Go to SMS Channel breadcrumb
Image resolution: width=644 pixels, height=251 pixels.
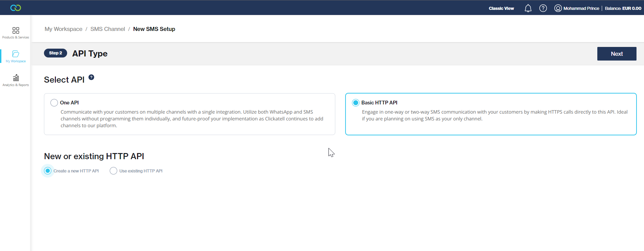(x=108, y=29)
